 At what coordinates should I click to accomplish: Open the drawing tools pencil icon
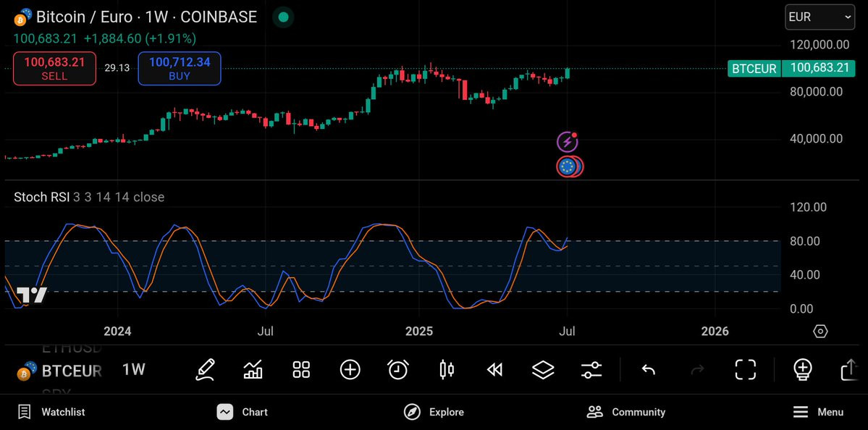coord(205,369)
